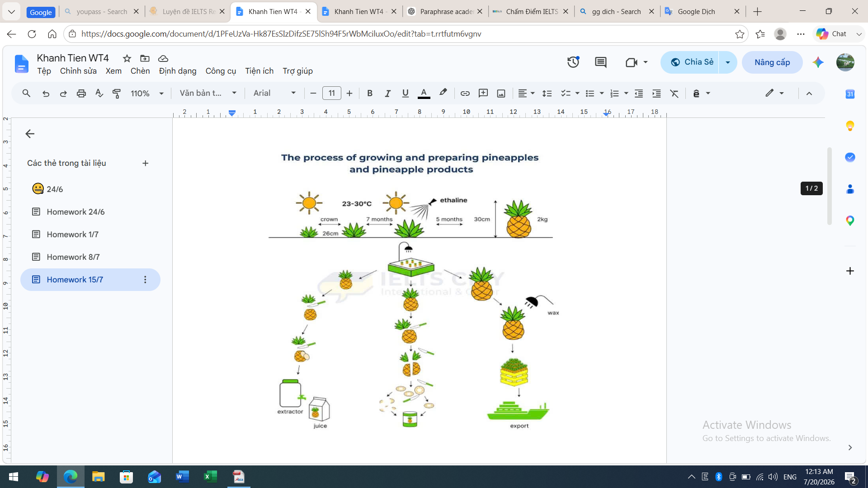868x488 pixels.
Task: Open the Windows Start menu
Action: point(14,477)
